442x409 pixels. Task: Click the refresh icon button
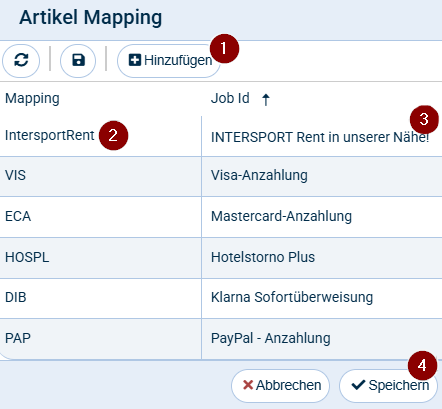point(21,61)
